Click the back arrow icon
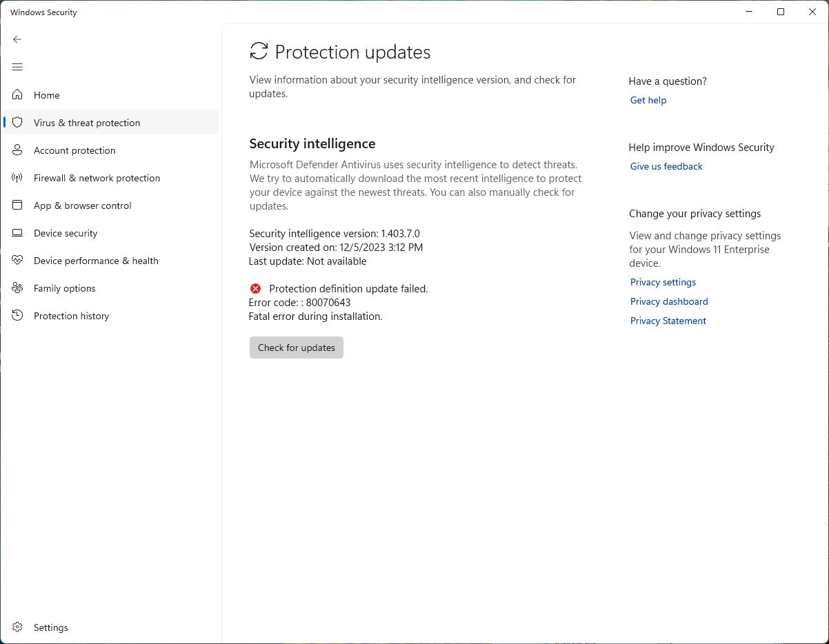Image resolution: width=829 pixels, height=644 pixels. click(x=17, y=39)
